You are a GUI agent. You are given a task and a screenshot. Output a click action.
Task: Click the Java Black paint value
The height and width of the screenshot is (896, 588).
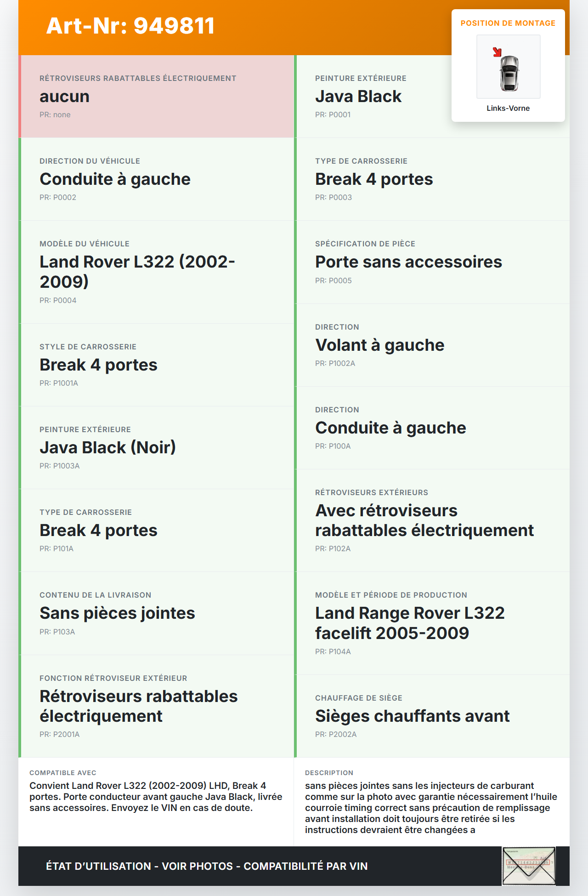tap(358, 97)
